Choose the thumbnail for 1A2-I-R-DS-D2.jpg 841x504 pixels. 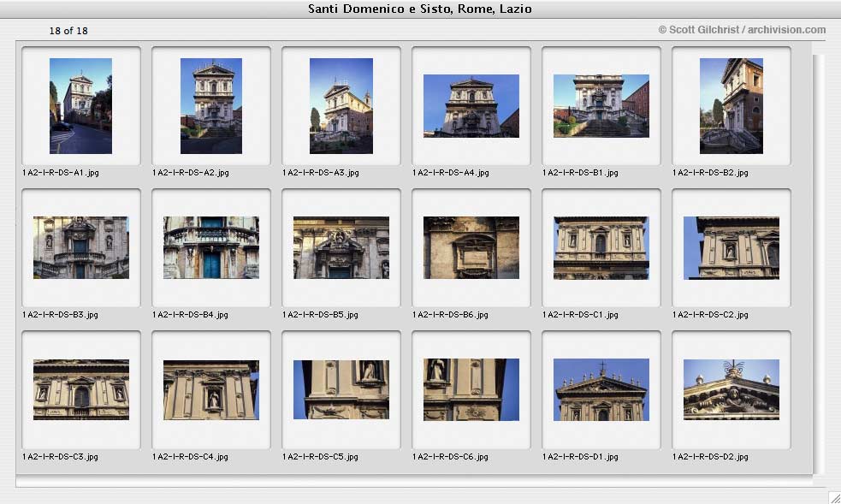click(731, 390)
